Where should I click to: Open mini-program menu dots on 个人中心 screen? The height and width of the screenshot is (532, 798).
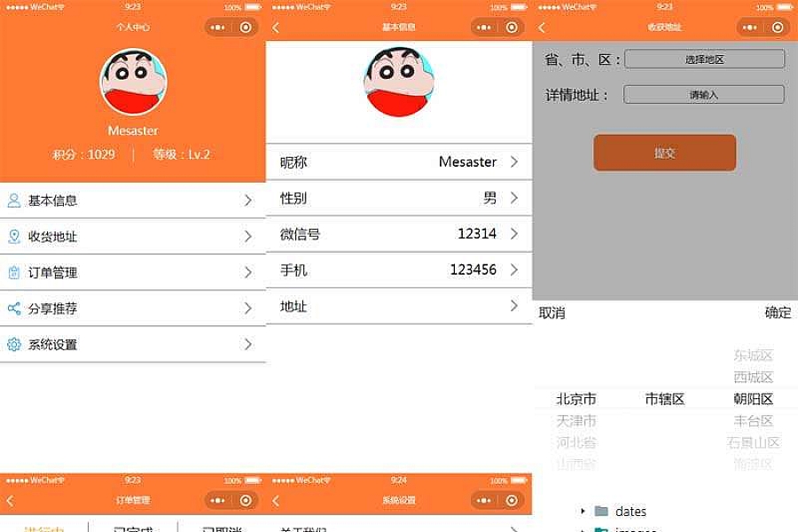(x=218, y=27)
